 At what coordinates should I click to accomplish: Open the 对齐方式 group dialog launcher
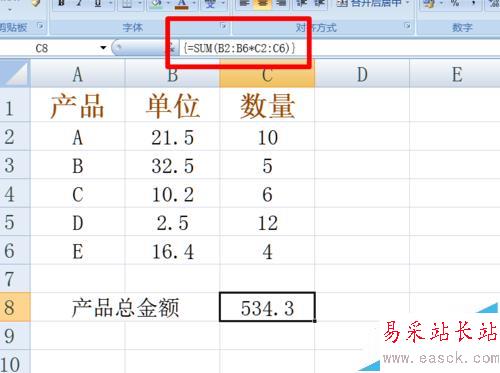pyautogui.click(x=407, y=26)
